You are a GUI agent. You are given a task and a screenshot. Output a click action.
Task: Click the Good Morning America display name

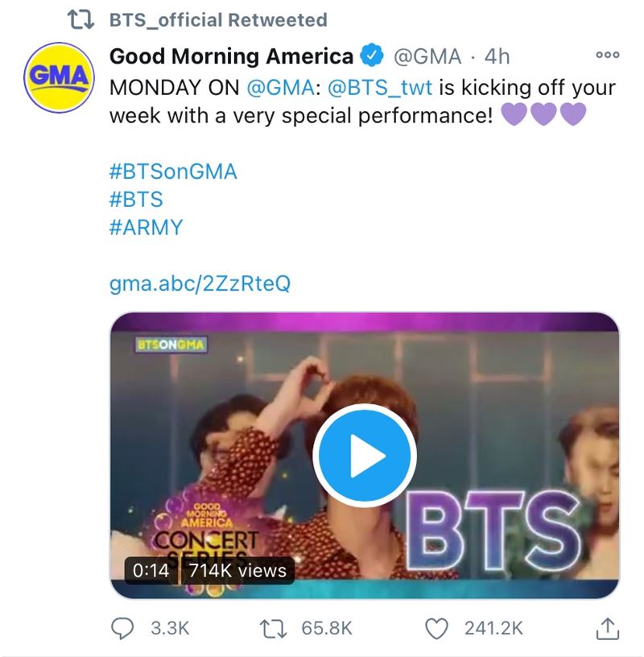(x=231, y=56)
